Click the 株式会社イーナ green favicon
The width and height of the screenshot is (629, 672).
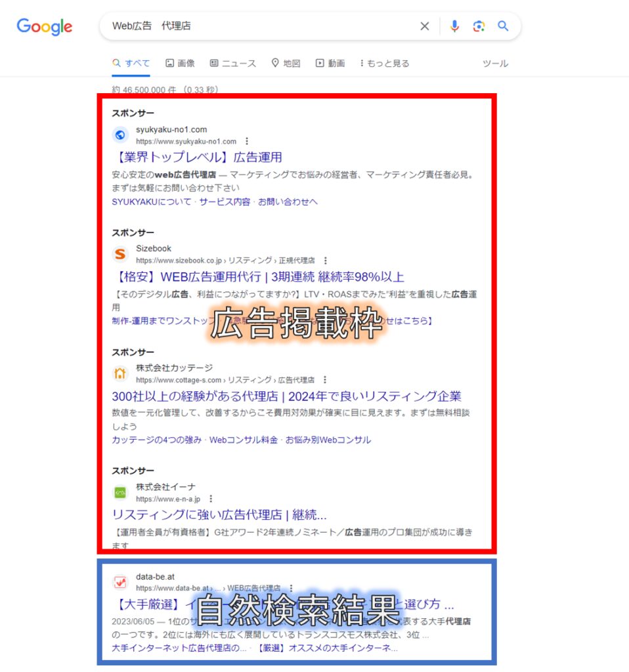121,492
